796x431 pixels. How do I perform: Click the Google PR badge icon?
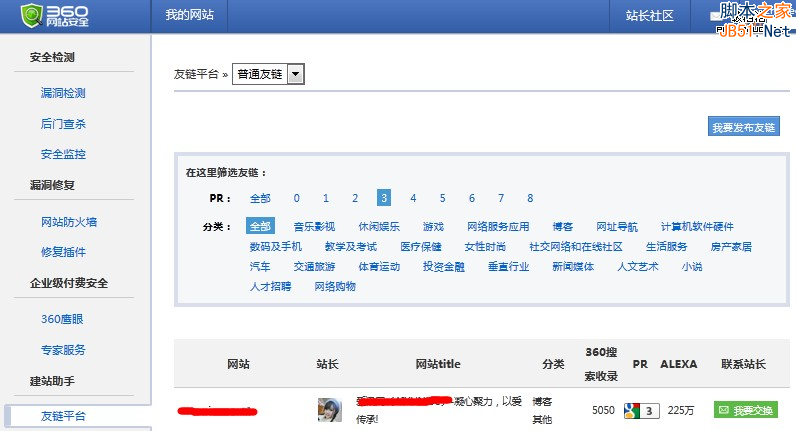[x=632, y=410]
